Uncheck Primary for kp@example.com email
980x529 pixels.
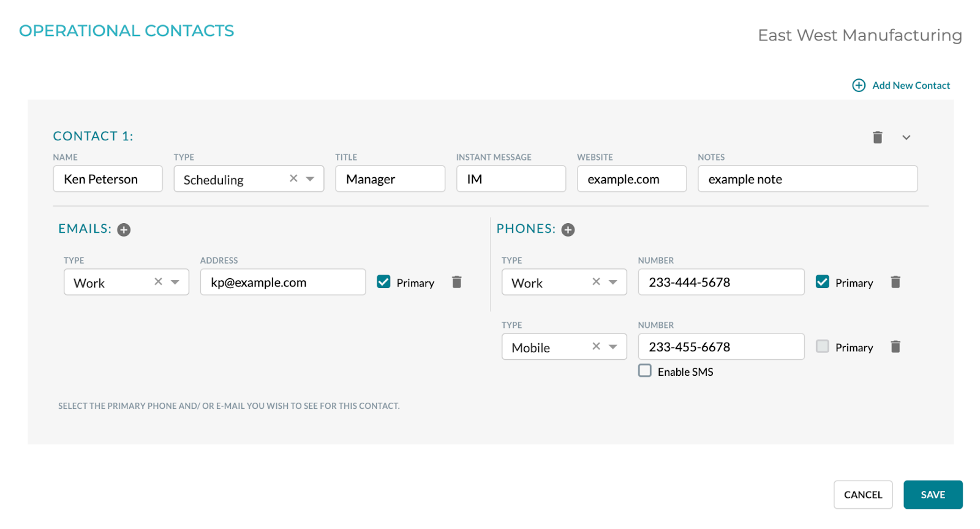383,282
